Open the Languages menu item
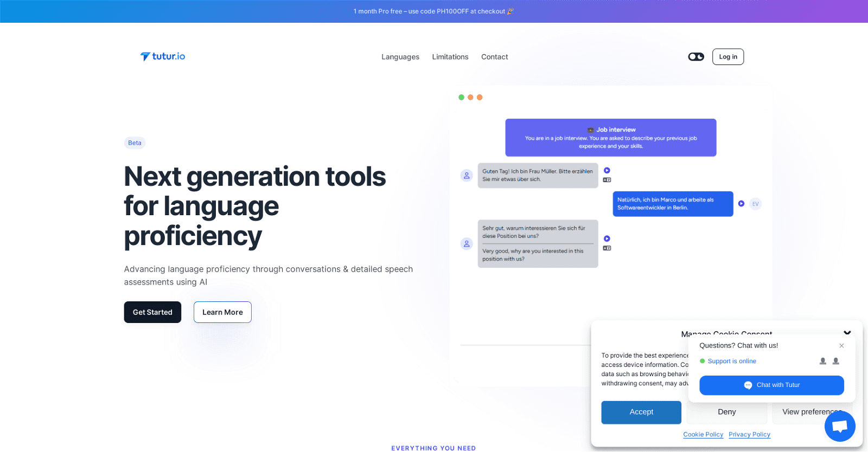 pos(400,57)
